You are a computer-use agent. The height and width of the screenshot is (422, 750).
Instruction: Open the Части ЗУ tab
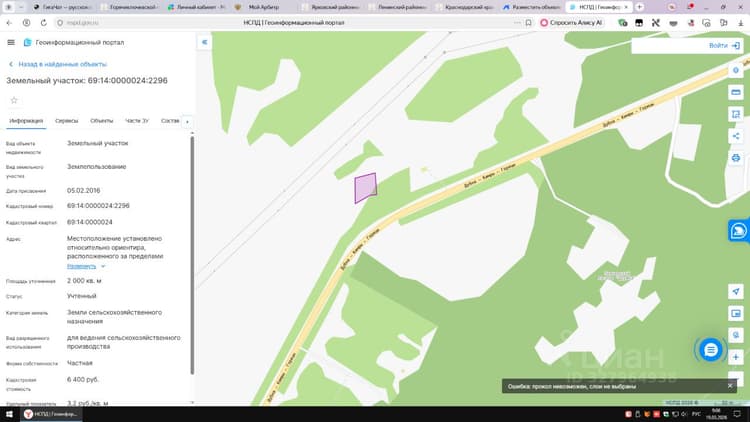[x=137, y=121]
